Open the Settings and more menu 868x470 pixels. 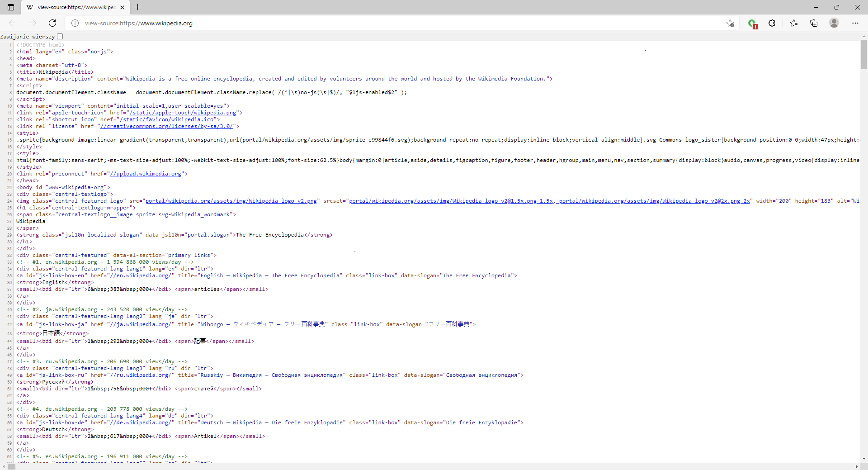[855, 23]
